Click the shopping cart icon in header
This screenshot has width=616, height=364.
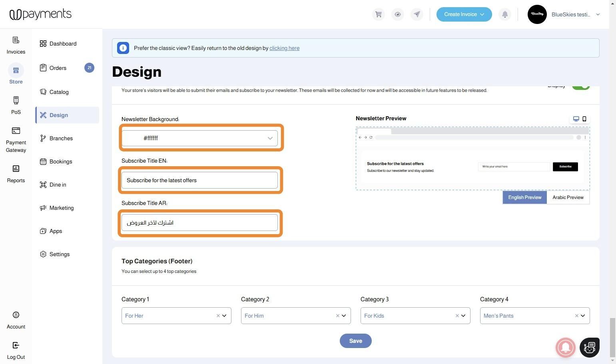(x=378, y=14)
